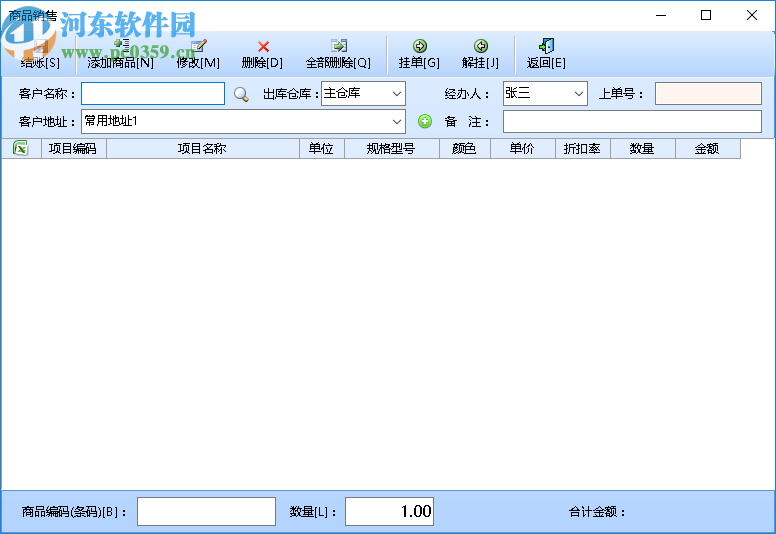Click the 数量[L] quantity field
776x534 pixels.
(x=389, y=511)
